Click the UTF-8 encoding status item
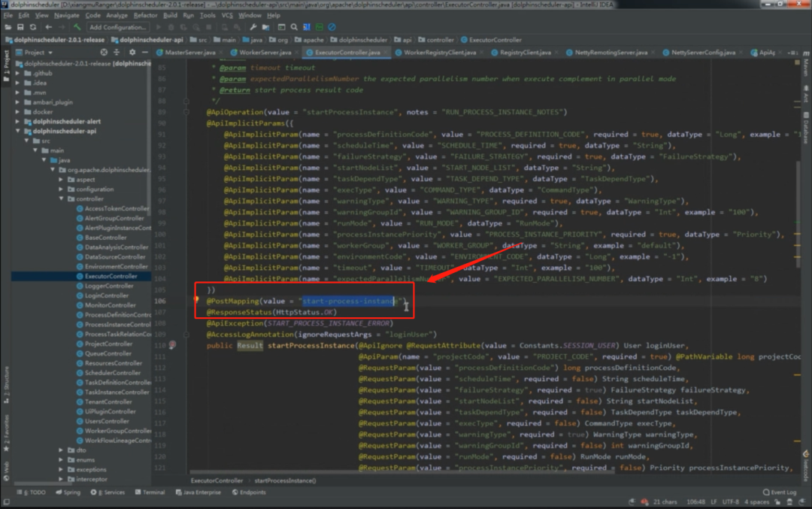The height and width of the screenshot is (509, 812). [731, 501]
